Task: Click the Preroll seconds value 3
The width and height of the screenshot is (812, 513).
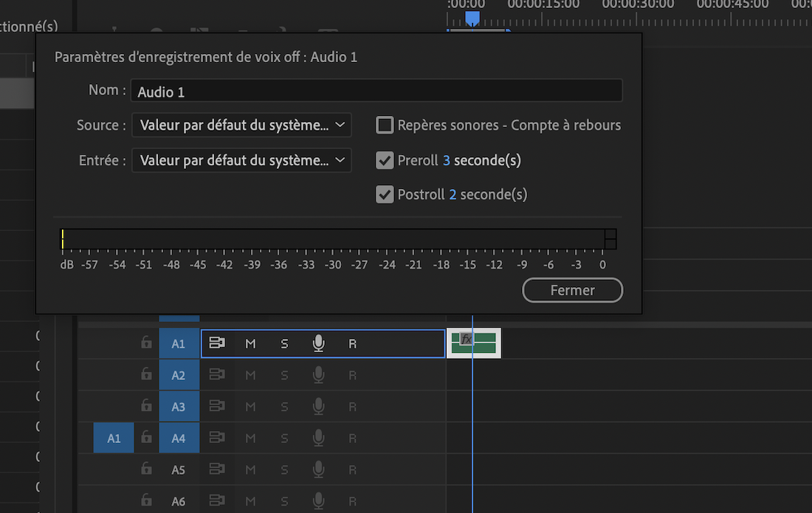Action: (x=446, y=160)
